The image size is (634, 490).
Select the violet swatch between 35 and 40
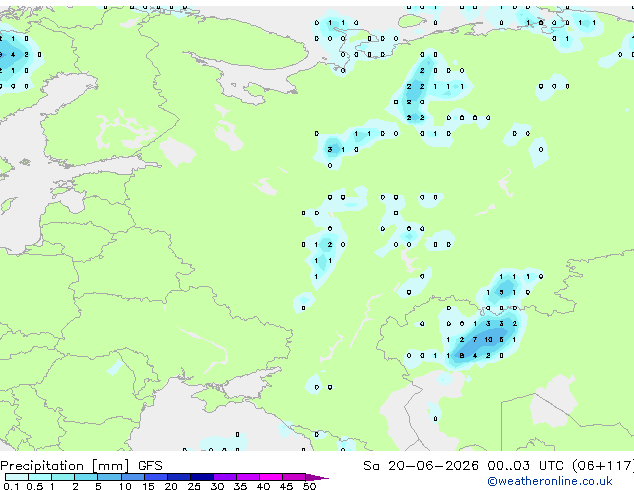[248, 477]
